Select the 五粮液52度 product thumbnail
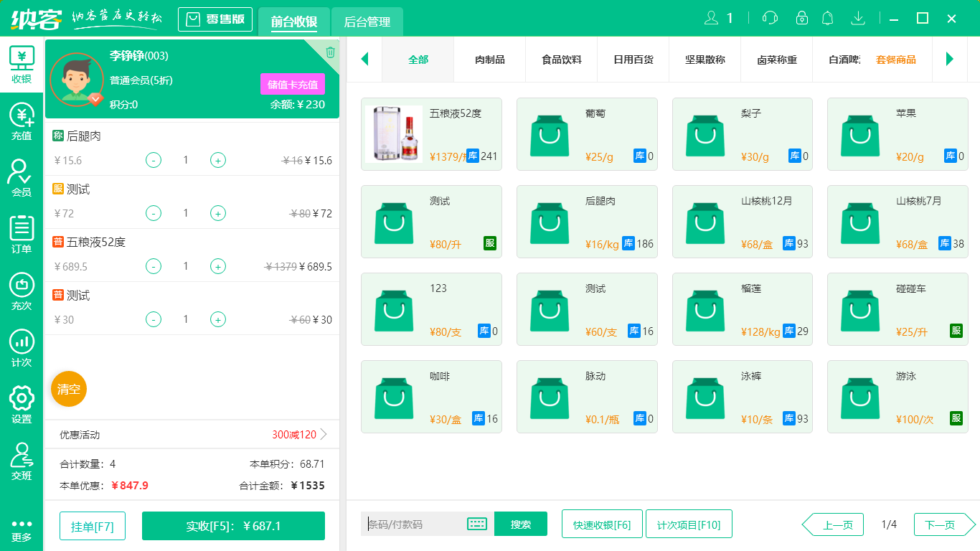The height and width of the screenshot is (551, 980). tap(394, 133)
